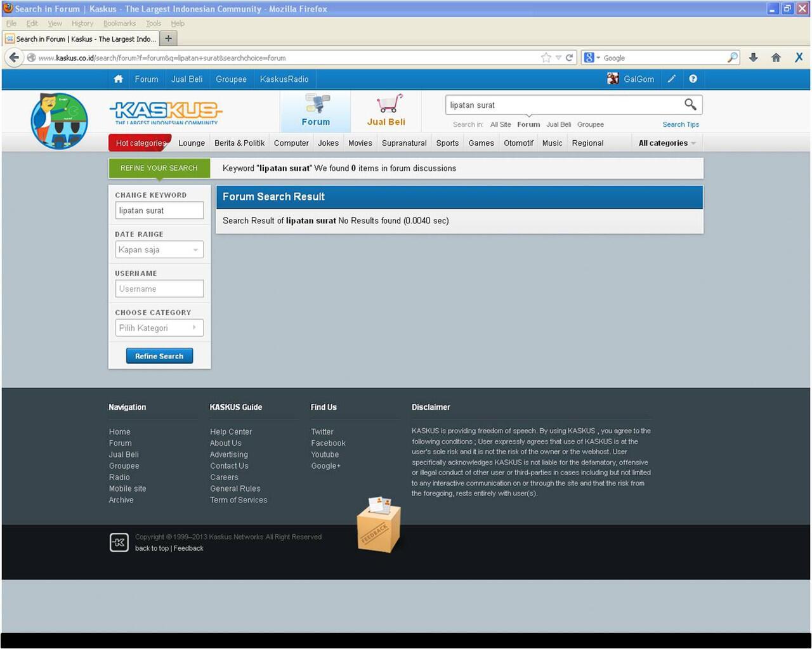Expand the 'Kapan saja' date range dropdown
This screenshot has height=649, width=812.
159,250
